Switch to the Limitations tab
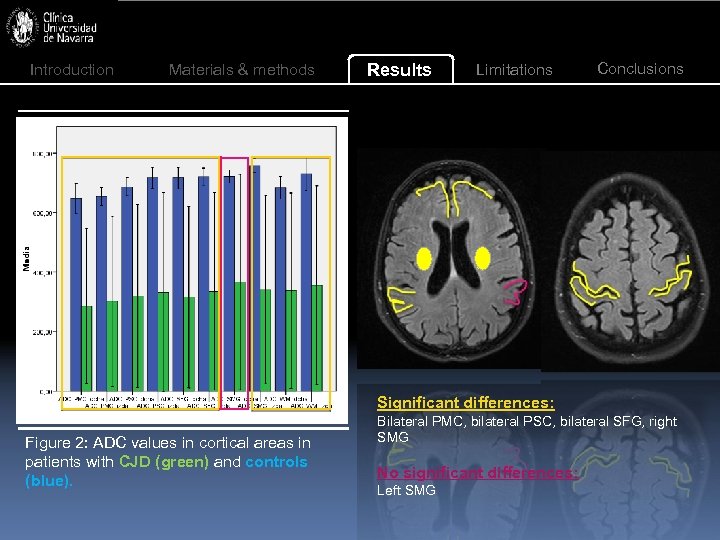This screenshot has width=720, height=540. [x=514, y=69]
